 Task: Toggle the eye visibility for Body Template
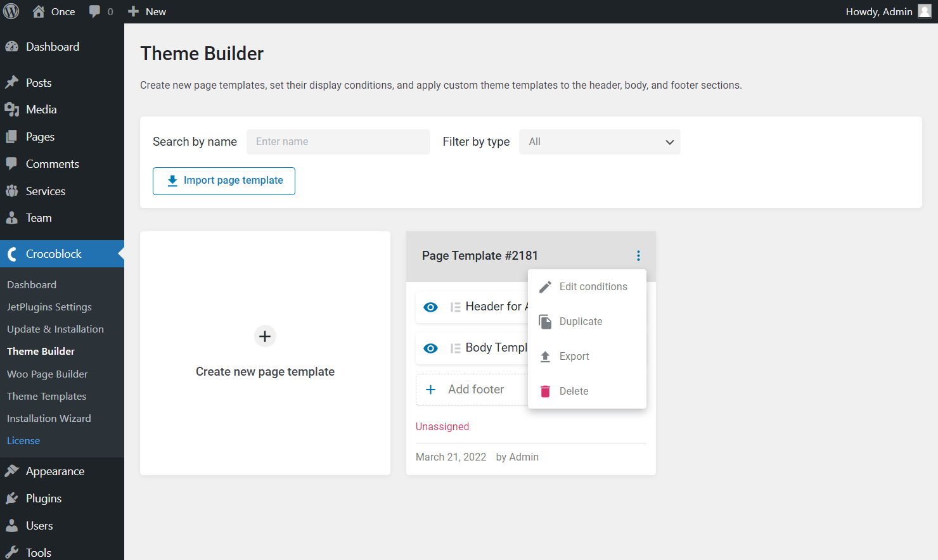[x=430, y=348]
